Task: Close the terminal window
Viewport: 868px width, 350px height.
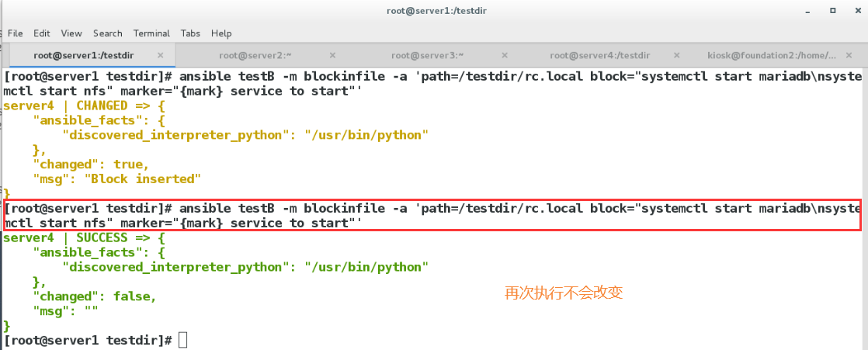Action: pos(857,11)
